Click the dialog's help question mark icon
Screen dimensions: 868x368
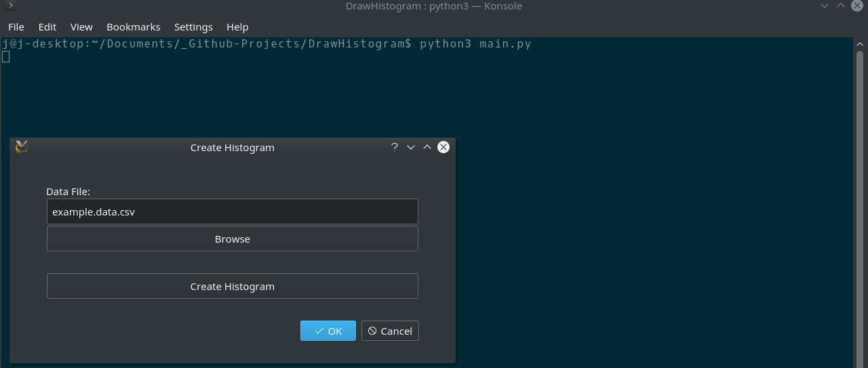coord(395,147)
